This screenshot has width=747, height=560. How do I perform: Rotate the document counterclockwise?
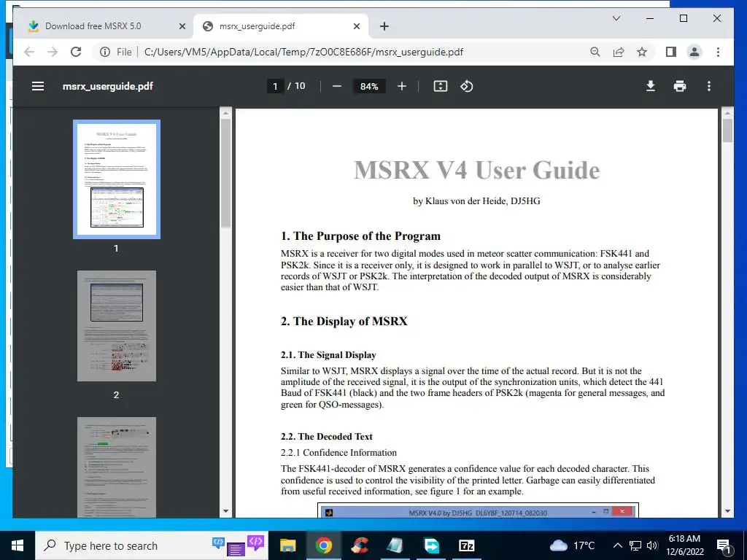pyautogui.click(x=466, y=86)
